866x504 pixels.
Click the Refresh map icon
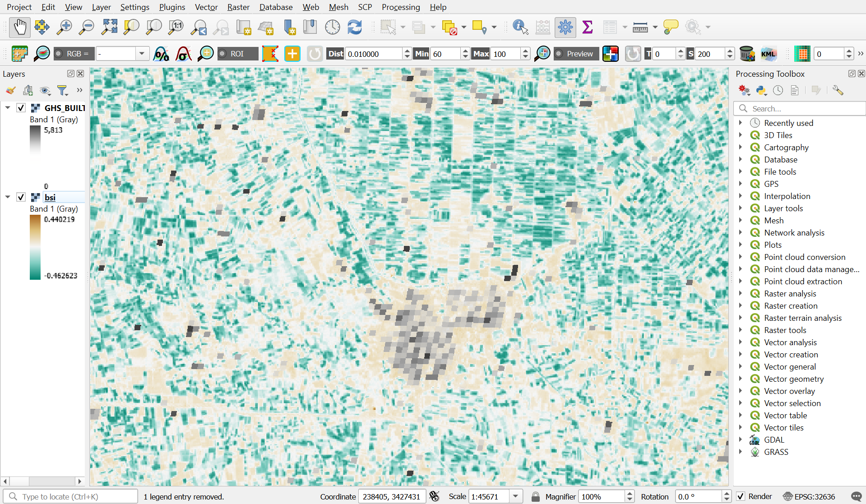coord(354,27)
